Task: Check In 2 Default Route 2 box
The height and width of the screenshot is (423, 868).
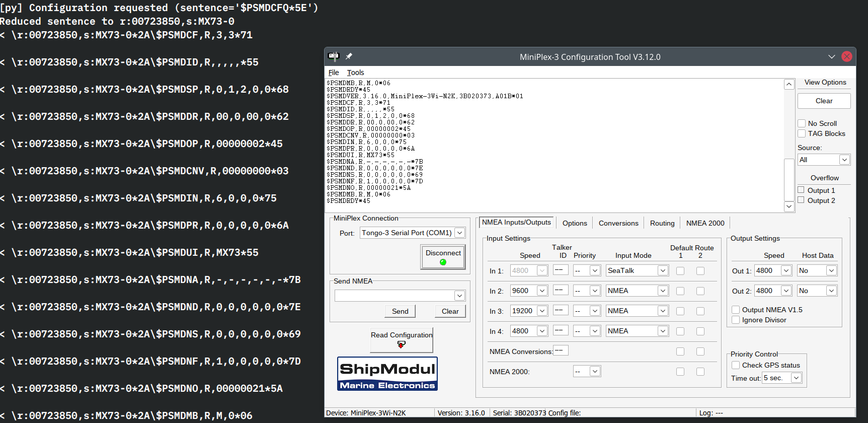Action: pyautogui.click(x=700, y=291)
